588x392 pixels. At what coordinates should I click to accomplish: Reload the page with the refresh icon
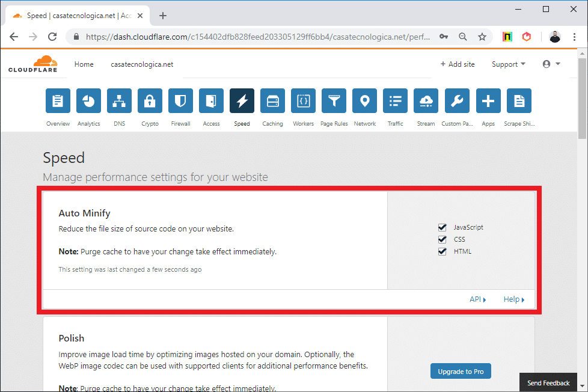click(x=52, y=37)
